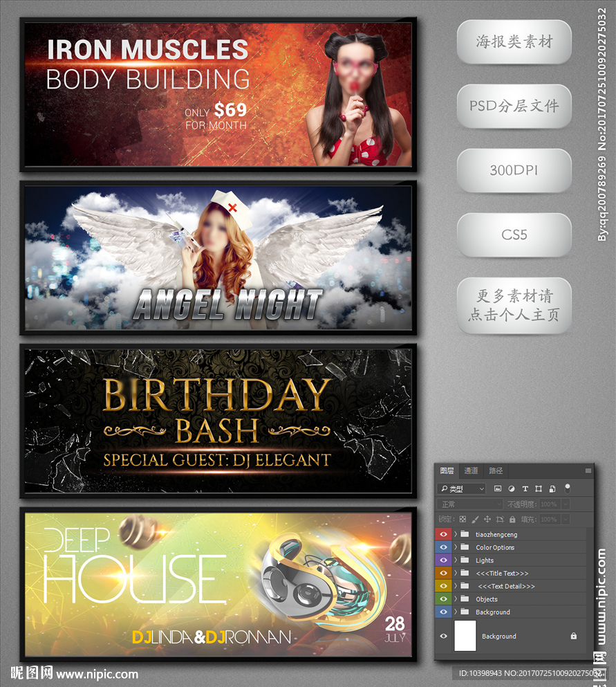Select the 'Objects' layer name

pos(487,599)
